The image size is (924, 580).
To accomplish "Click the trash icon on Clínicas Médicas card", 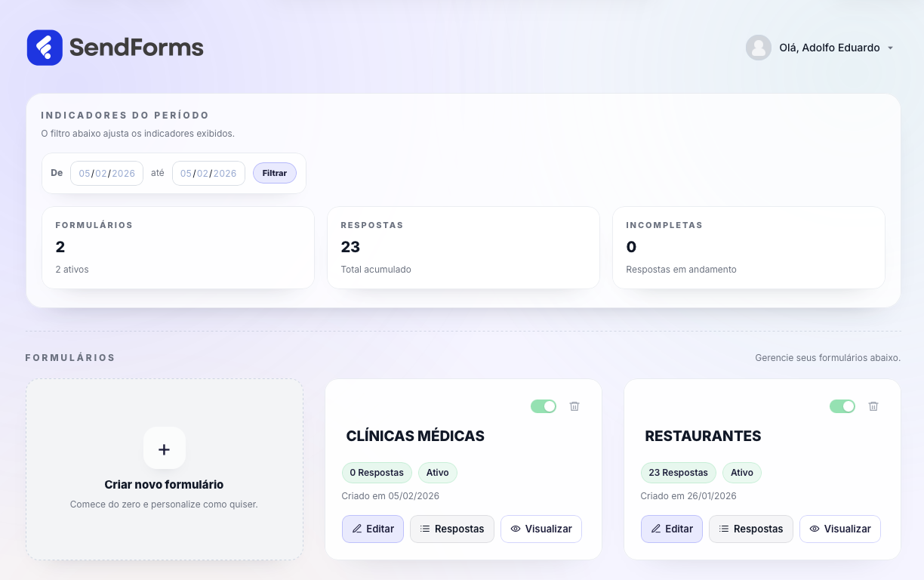I will coord(574,406).
